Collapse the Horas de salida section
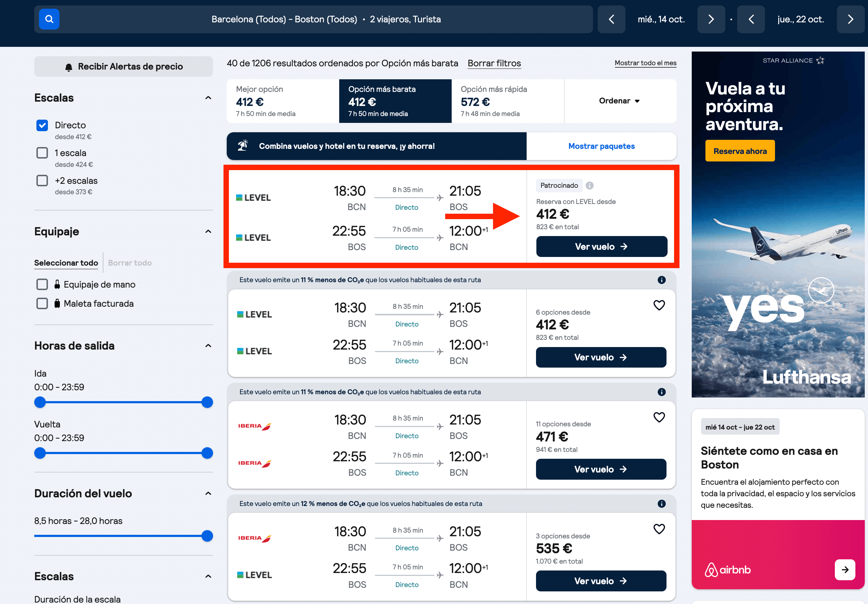868x604 pixels. 208,346
